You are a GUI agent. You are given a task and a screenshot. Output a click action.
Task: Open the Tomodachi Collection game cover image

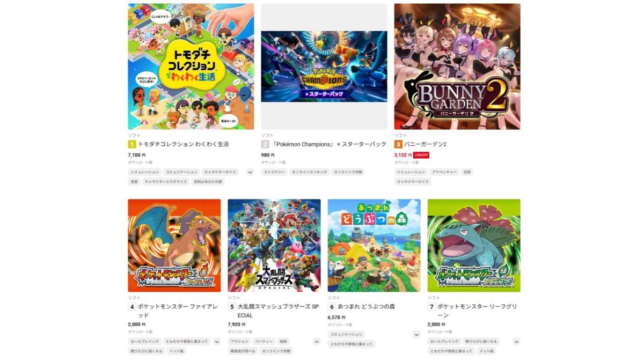pyautogui.click(x=191, y=67)
